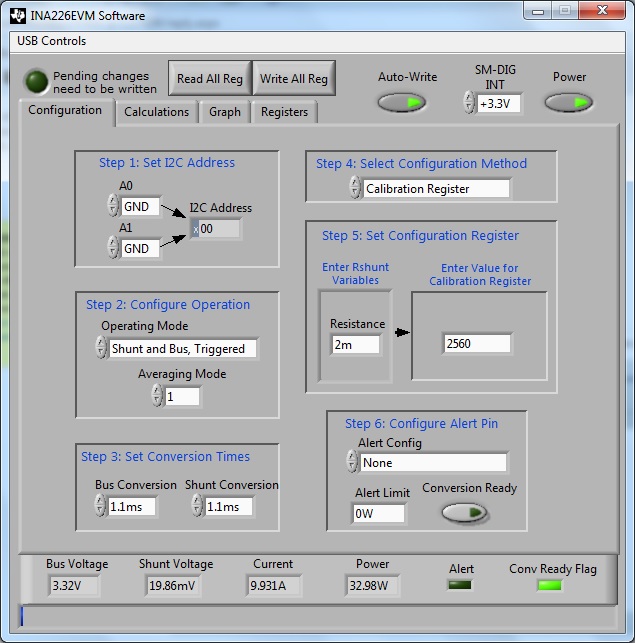
Task: Open the A0 GND selection field
Action: pyautogui.click(x=140, y=206)
